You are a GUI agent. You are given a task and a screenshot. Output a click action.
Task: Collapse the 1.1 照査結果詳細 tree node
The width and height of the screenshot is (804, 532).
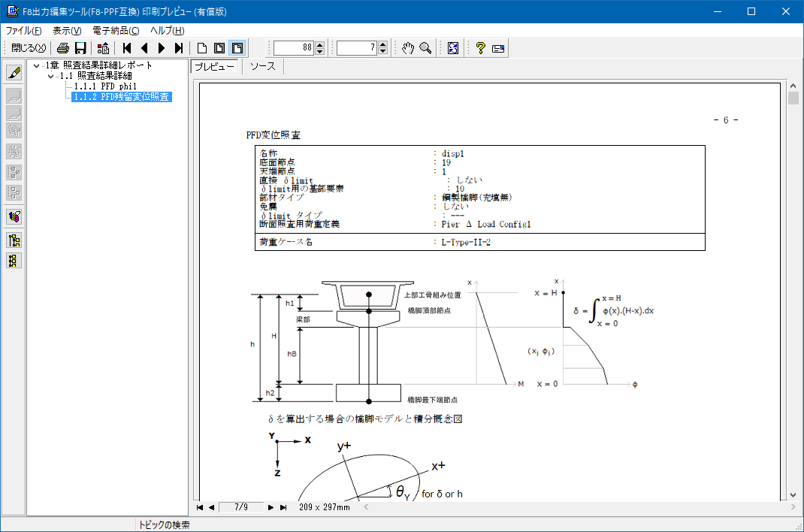[51, 76]
